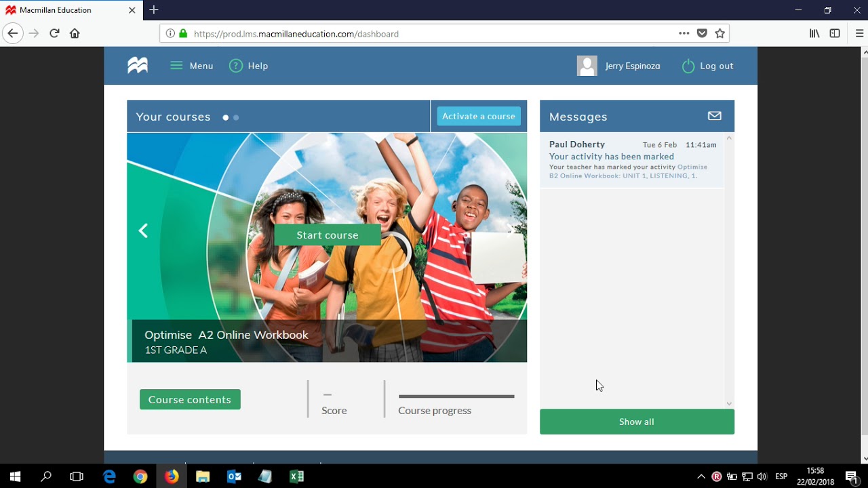Click Task View icon in taskbar
868x488 pixels.
[77, 476]
